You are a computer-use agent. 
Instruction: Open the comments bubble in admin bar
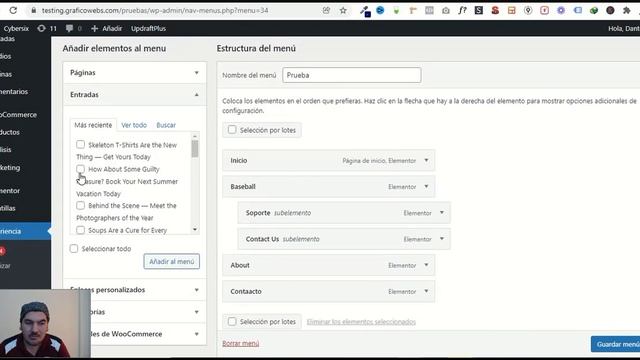[73, 28]
